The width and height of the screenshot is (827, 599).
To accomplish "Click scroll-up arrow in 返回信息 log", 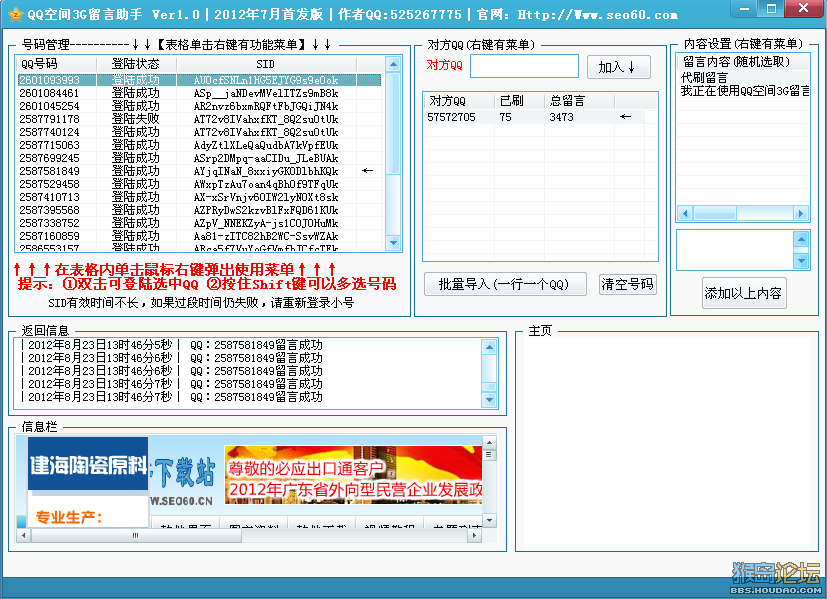I will coord(489,347).
